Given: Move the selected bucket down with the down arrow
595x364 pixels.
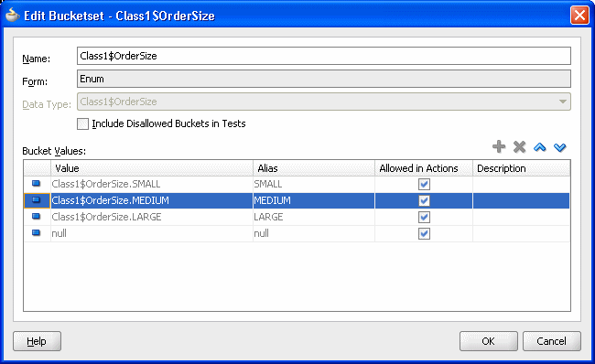Looking at the screenshot, I should pos(559,147).
